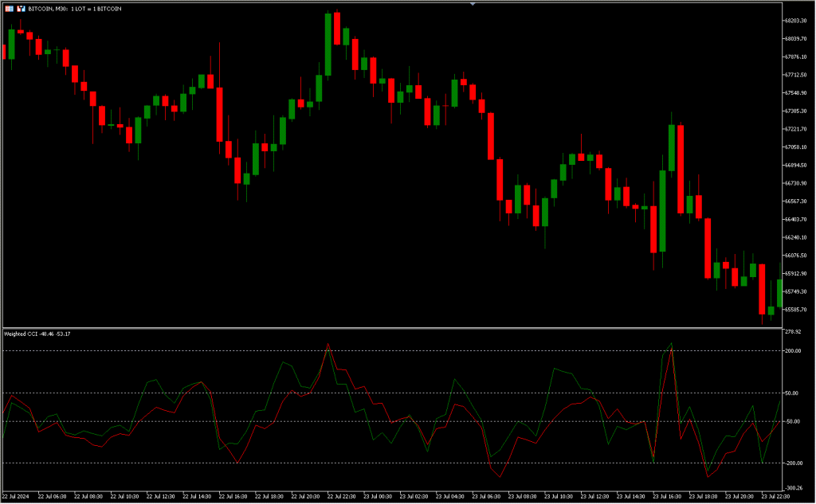Viewport: 816px width, 504px height.
Task: Click the 200.00 level on indicator scale
Action: pyautogui.click(x=793, y=351)
